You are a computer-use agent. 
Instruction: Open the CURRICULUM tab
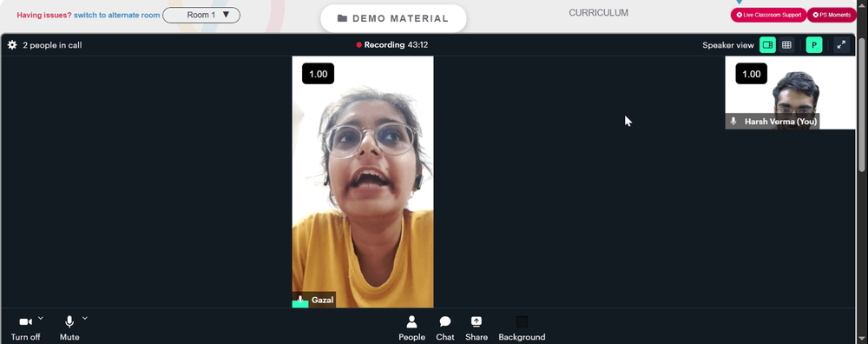tap(598, 13)
